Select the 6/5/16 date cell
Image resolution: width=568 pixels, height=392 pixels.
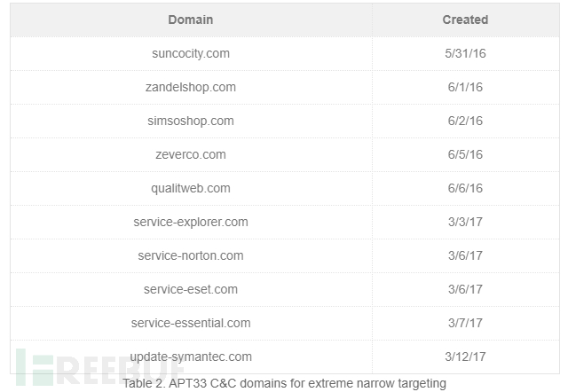(x=465, y=154)
